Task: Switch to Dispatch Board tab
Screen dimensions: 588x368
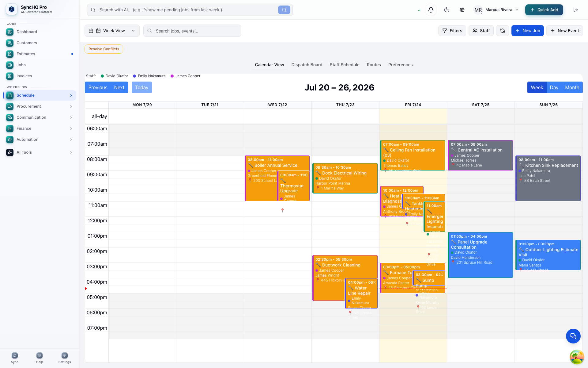Action: (307, 65)
